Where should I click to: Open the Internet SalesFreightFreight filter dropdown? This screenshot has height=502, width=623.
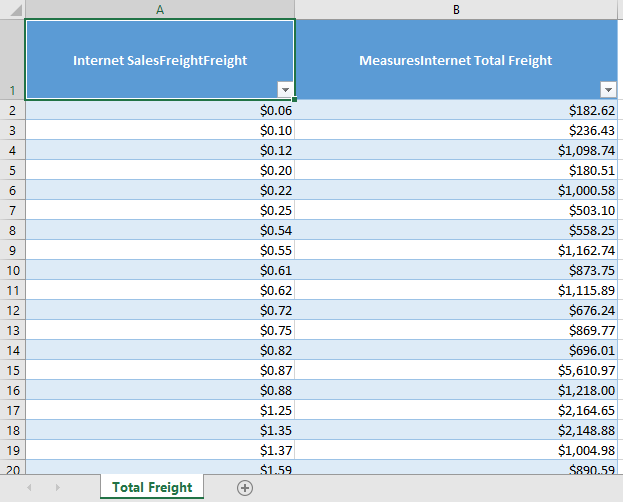point(285,90)
